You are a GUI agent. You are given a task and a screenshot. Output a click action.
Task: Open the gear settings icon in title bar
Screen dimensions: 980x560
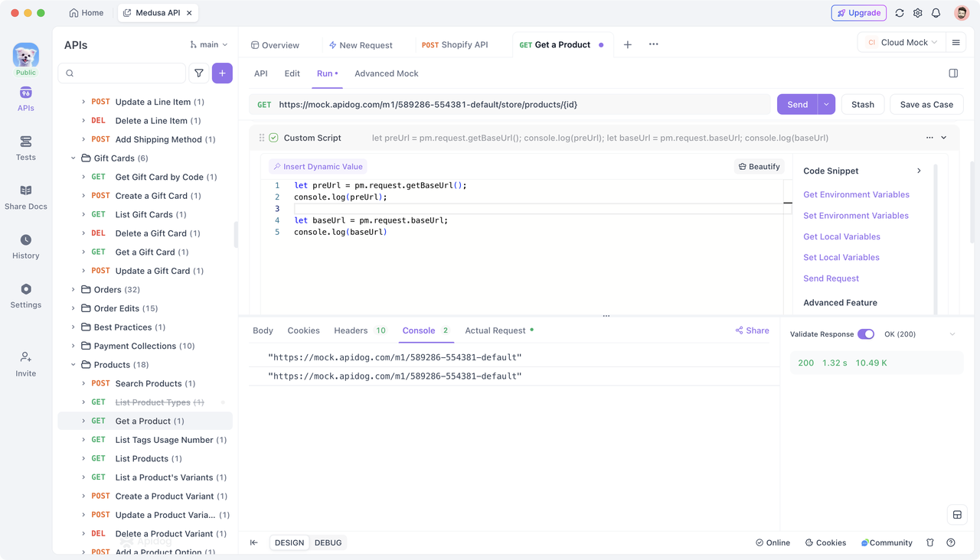pos(918,13)
